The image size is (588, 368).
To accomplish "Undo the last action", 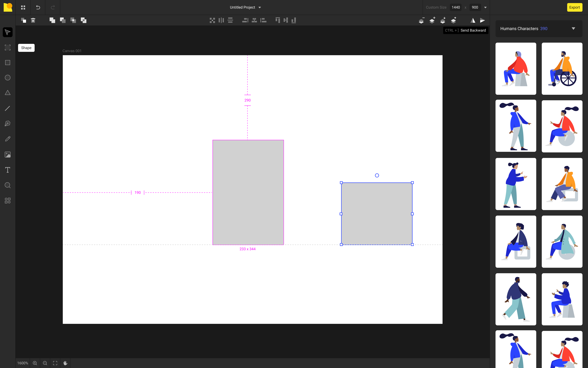I will coord(38,7).
